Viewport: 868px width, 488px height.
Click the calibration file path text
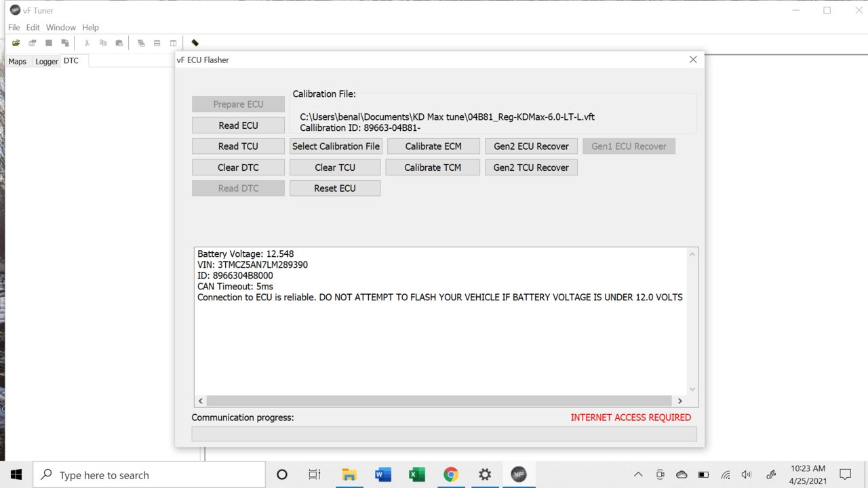coord(447,117)
